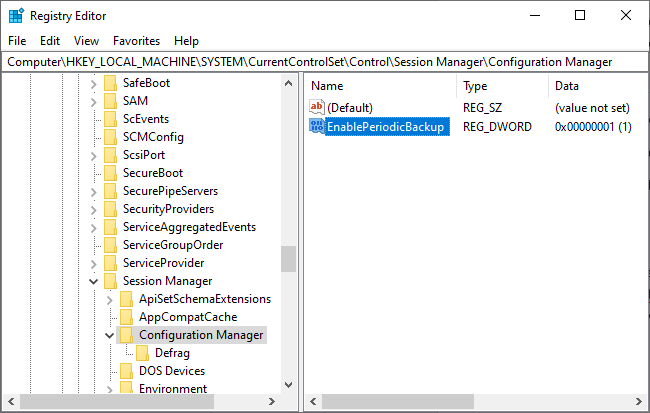Click the DOS Devices folder icon

(126, 371)
